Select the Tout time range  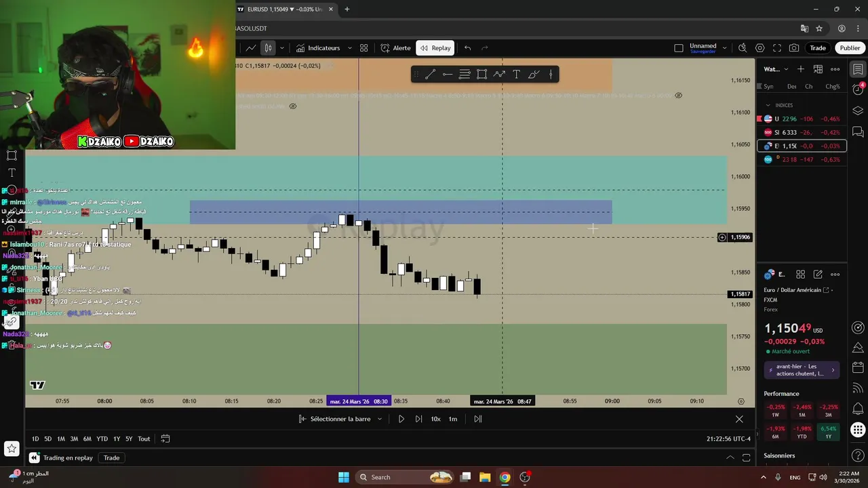(144, 439)
